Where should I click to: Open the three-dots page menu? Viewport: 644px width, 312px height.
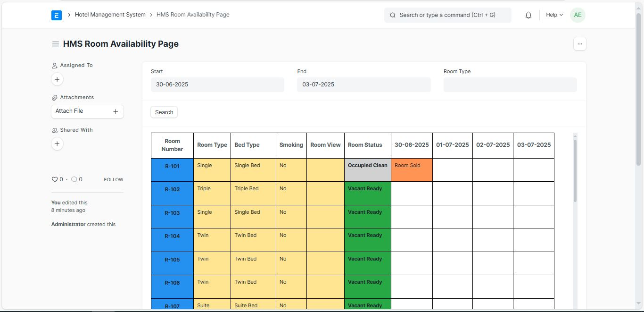(x=580, y=44)
